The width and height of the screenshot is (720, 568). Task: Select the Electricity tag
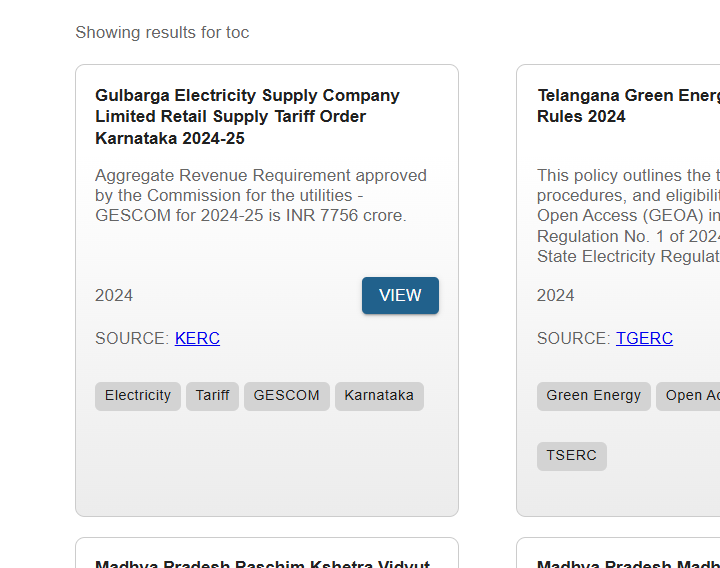(138, 396)
